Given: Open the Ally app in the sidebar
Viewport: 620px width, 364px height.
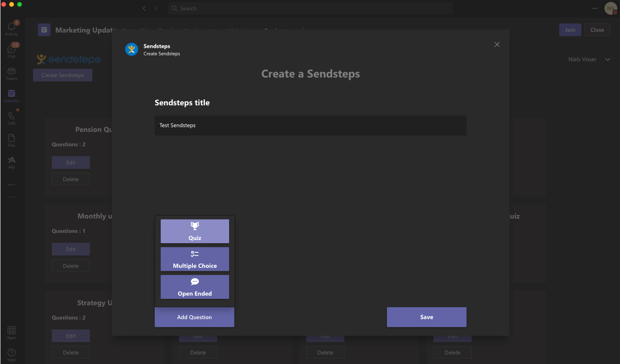Looking at the screenshot, I should point(11,160).
